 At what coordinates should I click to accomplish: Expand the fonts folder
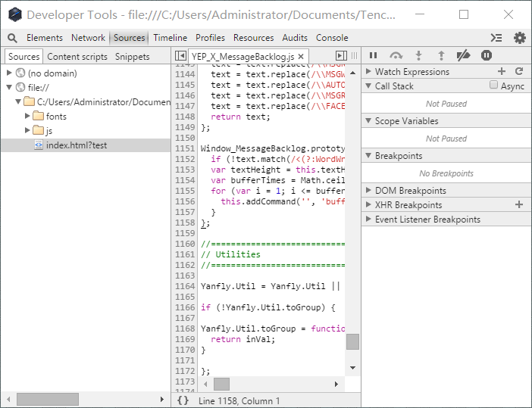(27, 117)
